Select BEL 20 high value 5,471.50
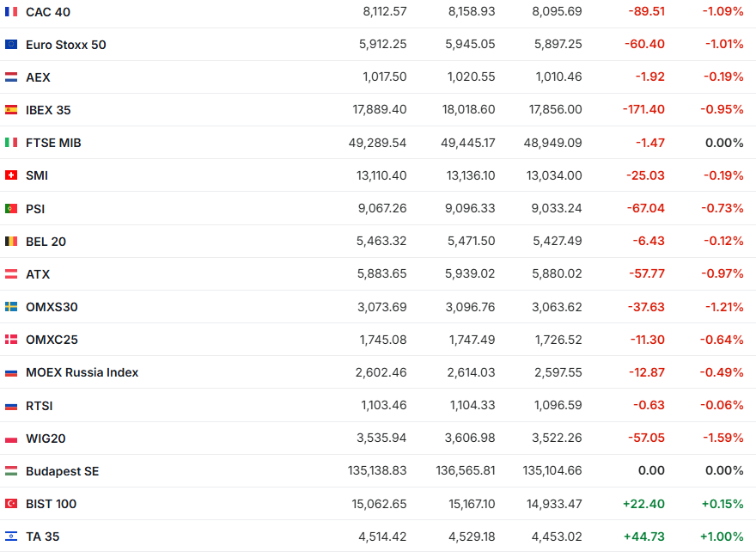Screen dimensions: 756x552 (x=471, y=241)
